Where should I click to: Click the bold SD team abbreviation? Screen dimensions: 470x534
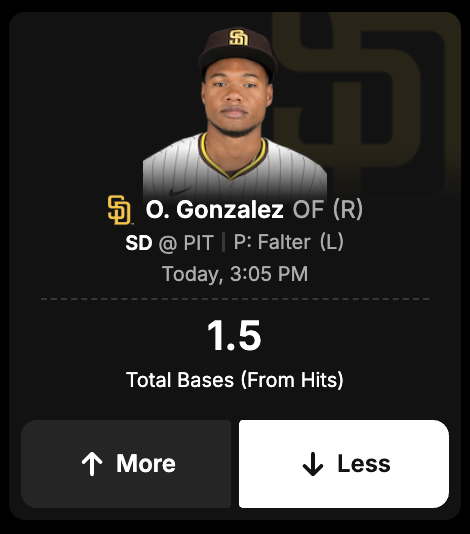tap(139, 243)
